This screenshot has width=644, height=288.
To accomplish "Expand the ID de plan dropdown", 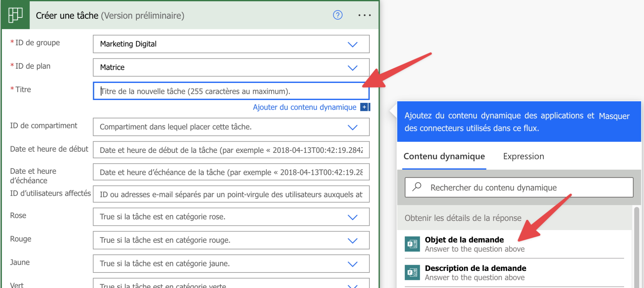I will (x=353, y=68).
